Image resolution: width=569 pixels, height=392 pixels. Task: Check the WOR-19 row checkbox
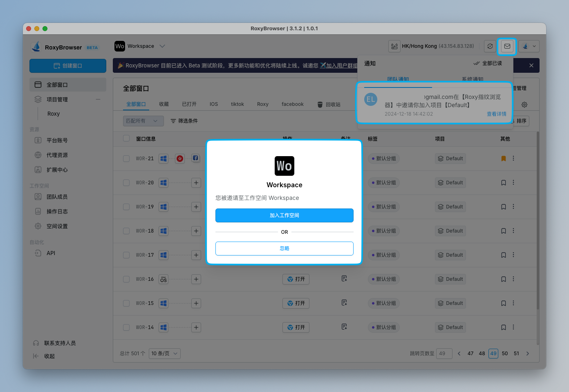coord(126,207)
